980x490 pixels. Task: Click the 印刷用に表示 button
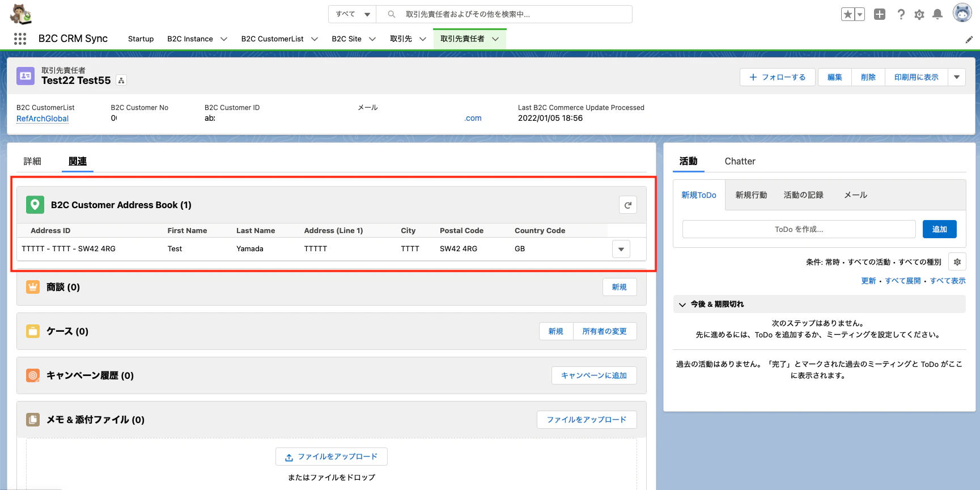point(916,77)
